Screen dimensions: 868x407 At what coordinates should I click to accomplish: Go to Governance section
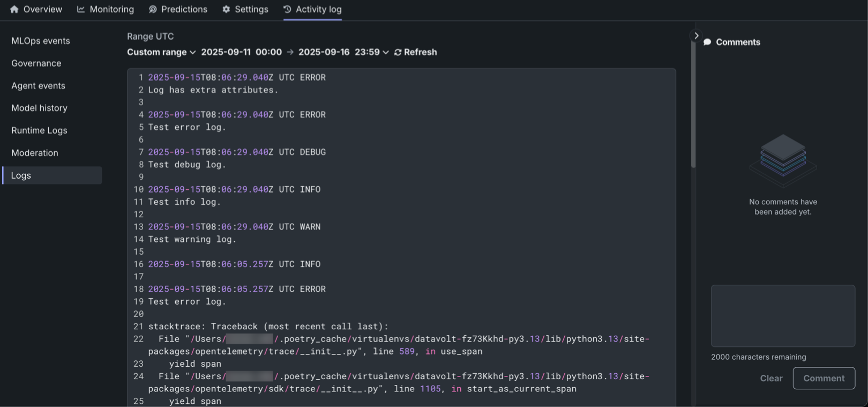pyautogui.click(x=36, y=63)
